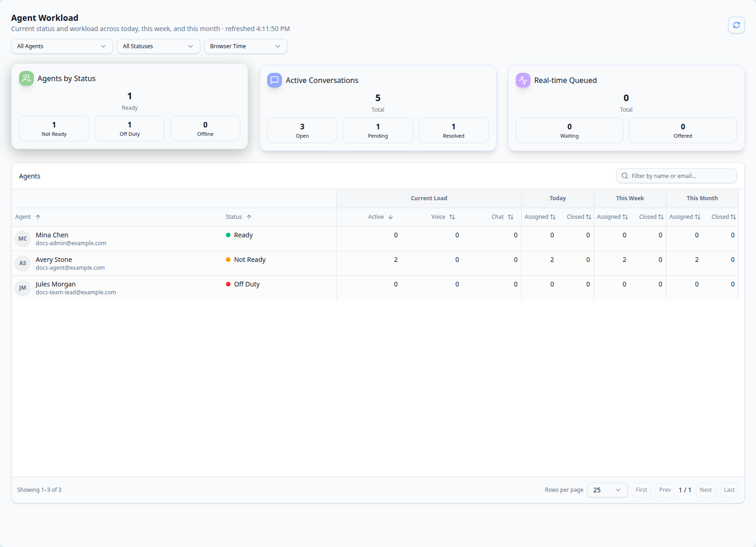This screenshot has height=547, width=756.
Task: Open the Rows per page 25 dropdown
Action: point(608,490)
